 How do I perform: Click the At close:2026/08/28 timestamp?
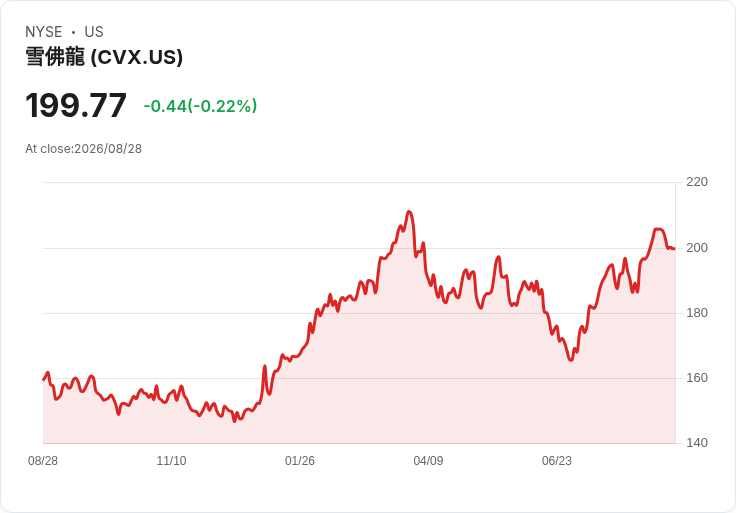[84, 149]
